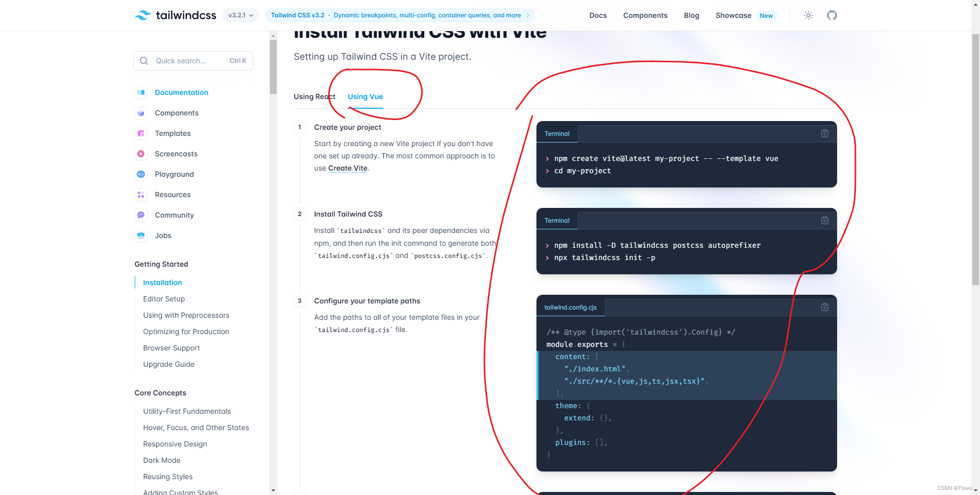980x495 pixels.
Task: Click the Playground sidebar icon
Action: [x=141, y=174]
